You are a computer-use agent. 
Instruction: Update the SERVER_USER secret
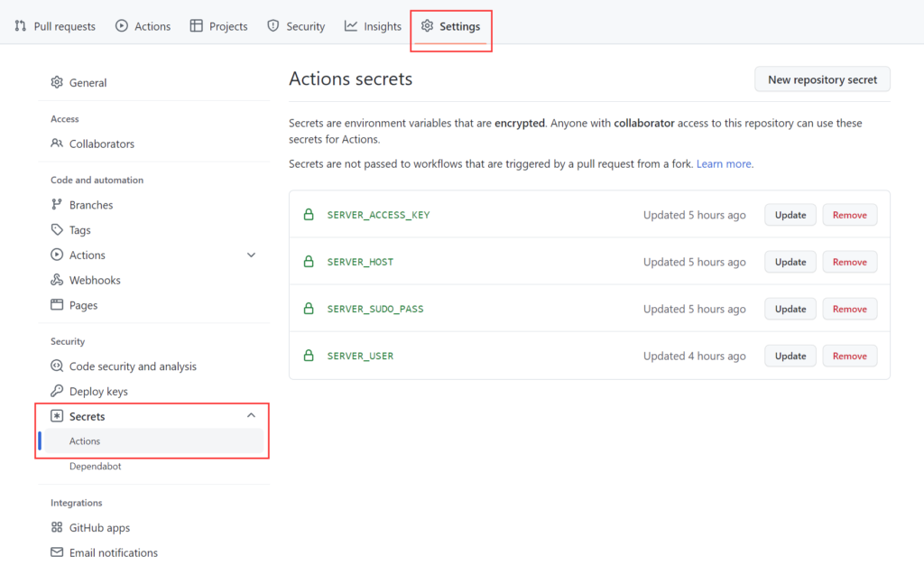coord(790,356)
